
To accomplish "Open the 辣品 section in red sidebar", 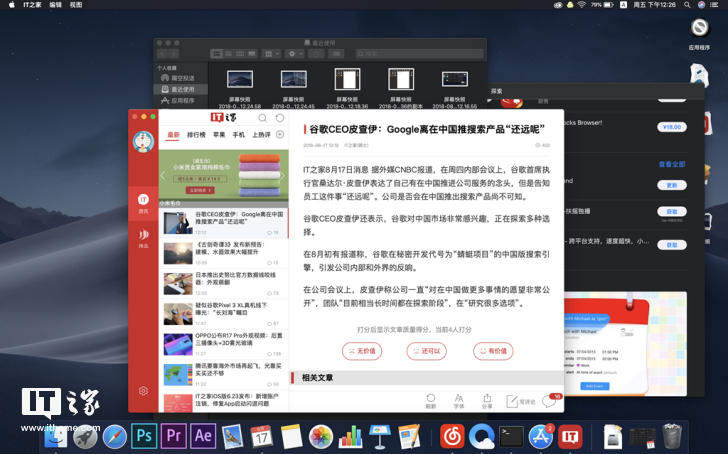I will coord(143,238).
